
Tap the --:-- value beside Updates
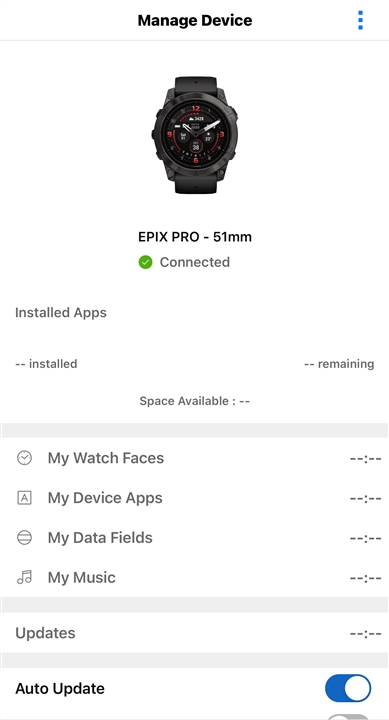(x=366, y=633)
